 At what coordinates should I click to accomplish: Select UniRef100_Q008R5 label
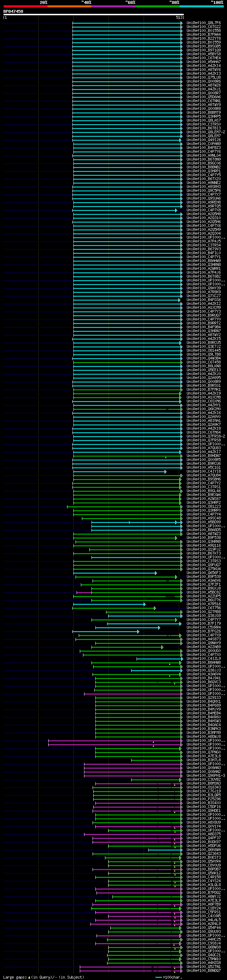(x=203, y=460)
